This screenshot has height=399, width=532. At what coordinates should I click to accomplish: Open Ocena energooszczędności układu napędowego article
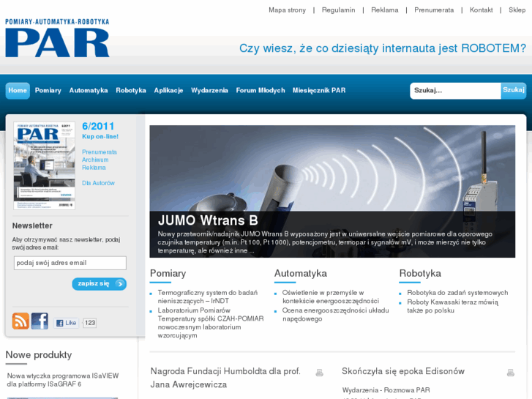pyautogui.click(x=336, y=315)
